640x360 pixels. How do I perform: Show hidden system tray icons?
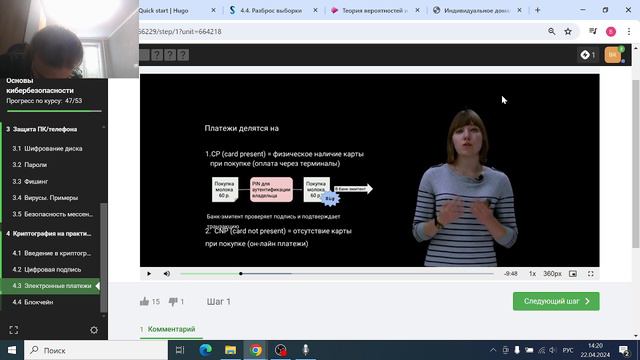[x=493, y=350]
